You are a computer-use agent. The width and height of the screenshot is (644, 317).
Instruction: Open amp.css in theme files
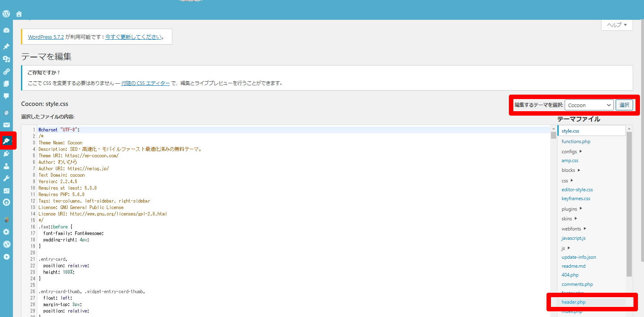pos(570,161)
